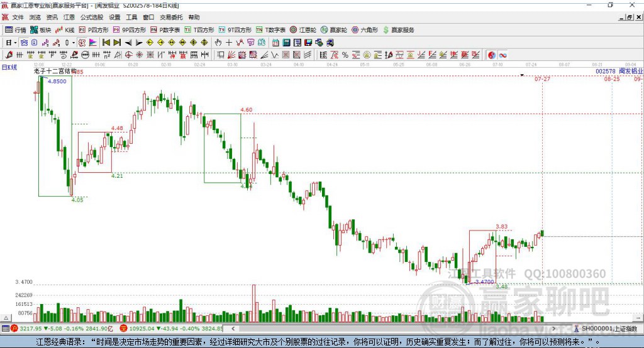The image size is (644, 348).
Task: Open 赢家服务 service link
Action: [398, 30]
